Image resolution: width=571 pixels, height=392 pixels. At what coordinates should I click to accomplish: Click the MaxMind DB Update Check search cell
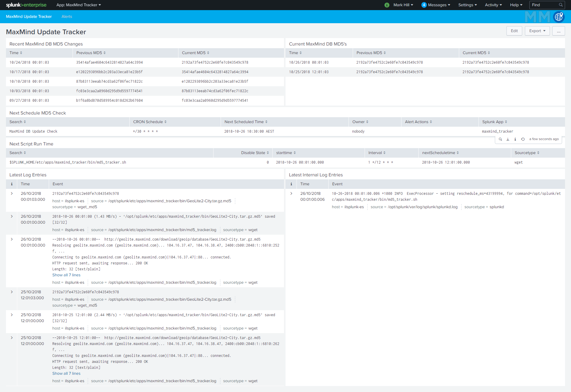click(x=33, y=131)
